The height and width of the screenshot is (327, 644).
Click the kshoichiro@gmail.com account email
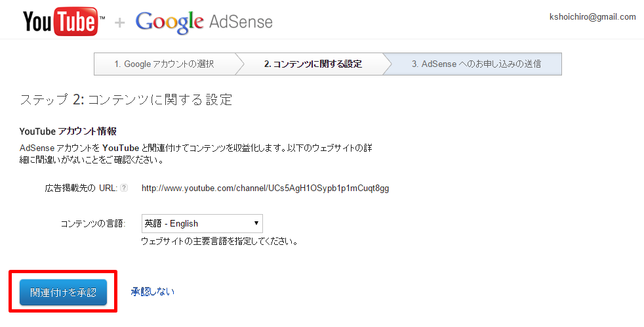pyautogui.click(x=593, y=17)
